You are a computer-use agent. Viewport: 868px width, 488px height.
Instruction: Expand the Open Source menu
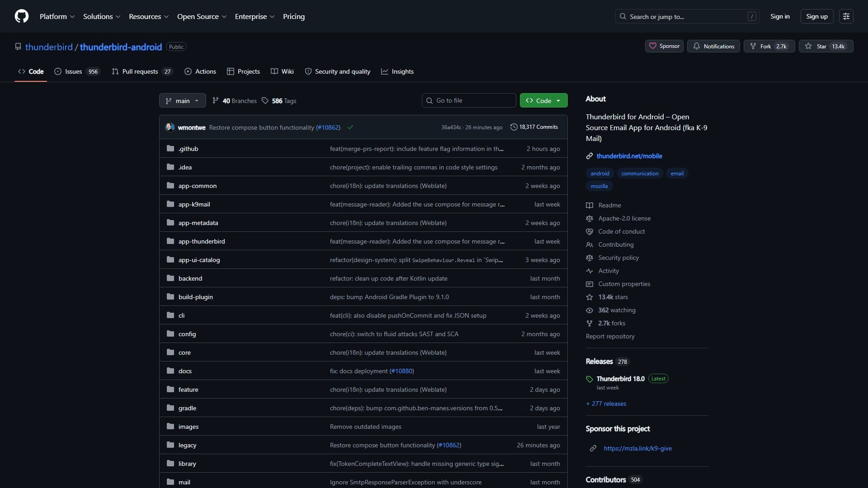coord(202,16)
